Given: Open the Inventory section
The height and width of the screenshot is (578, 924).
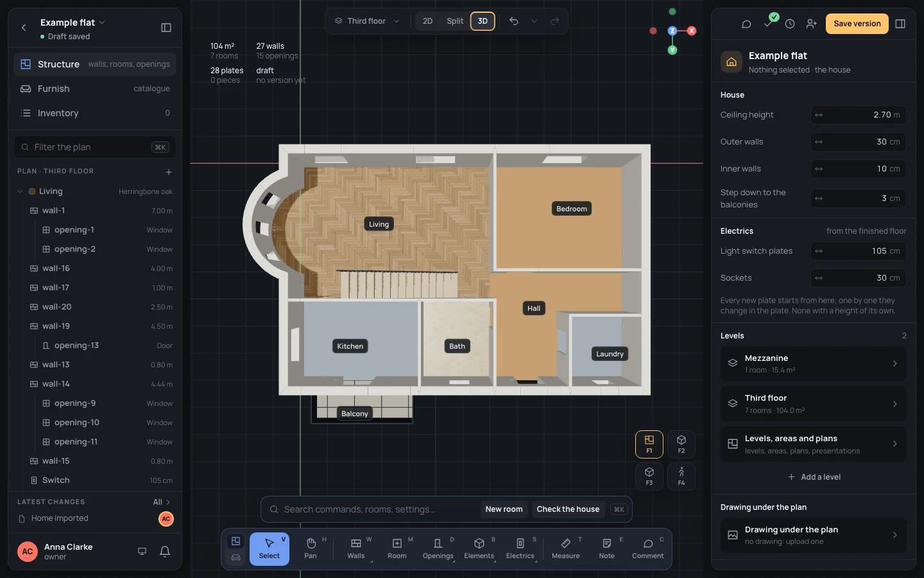Looking at the screenshot, I should [x=95, y=113].
